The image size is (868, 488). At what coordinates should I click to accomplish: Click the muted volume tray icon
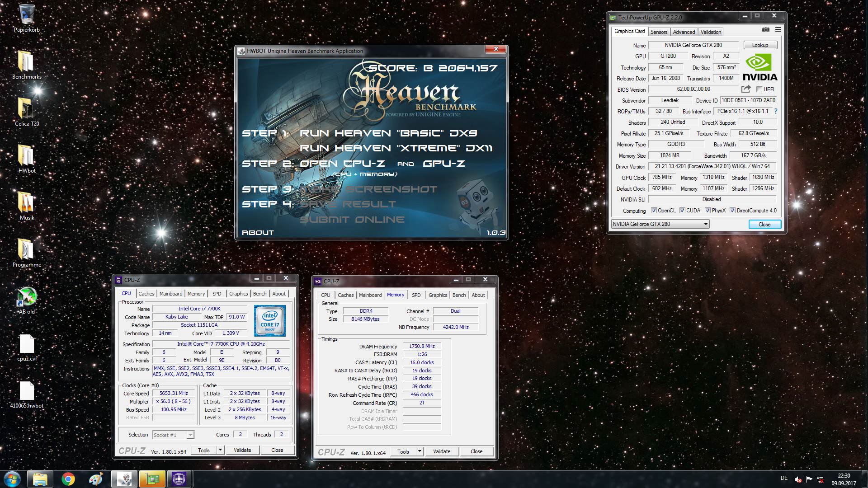pos(799,479)
